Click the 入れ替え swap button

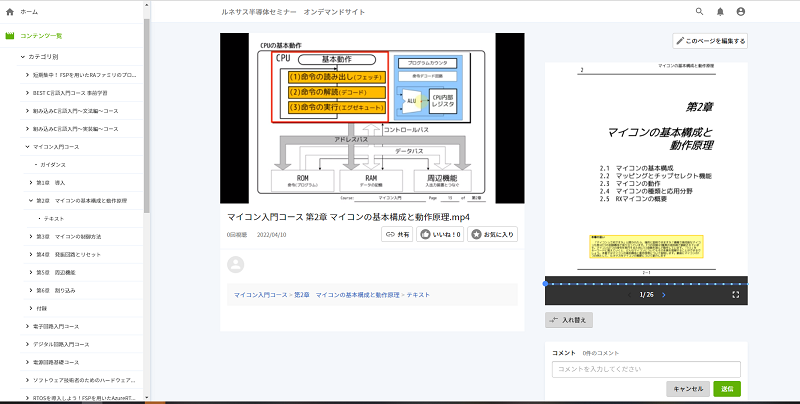[x=569, y=320]
